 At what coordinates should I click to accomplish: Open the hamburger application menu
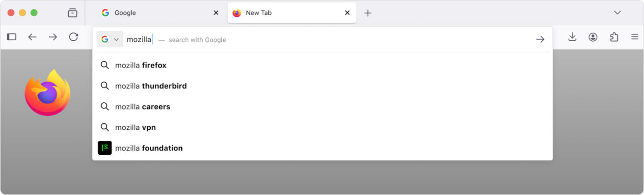click(635, 37)
